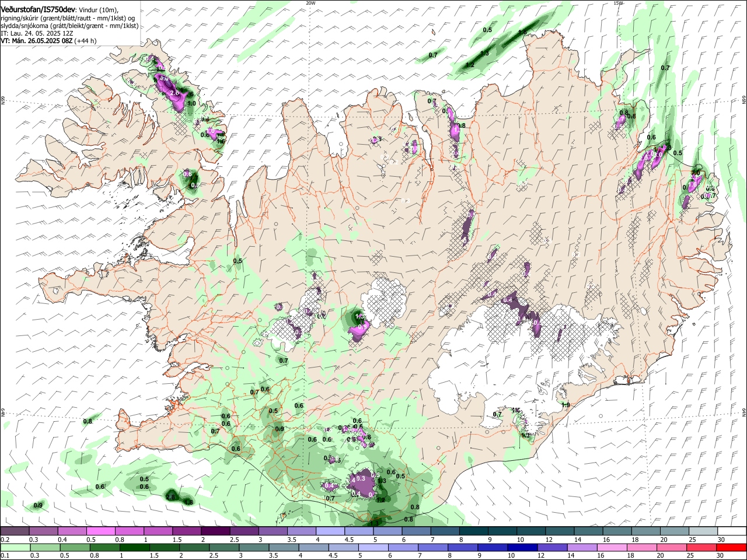Screen dimensions: 747x560
Task: Click the bright pink 0.5–0.8 legend swatch
Action: (x=100, y=531)
